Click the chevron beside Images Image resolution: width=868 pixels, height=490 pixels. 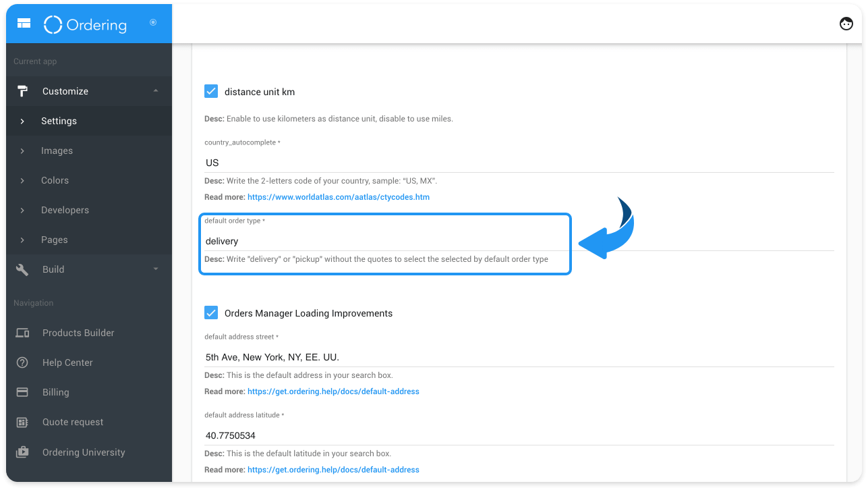point(22,151)
